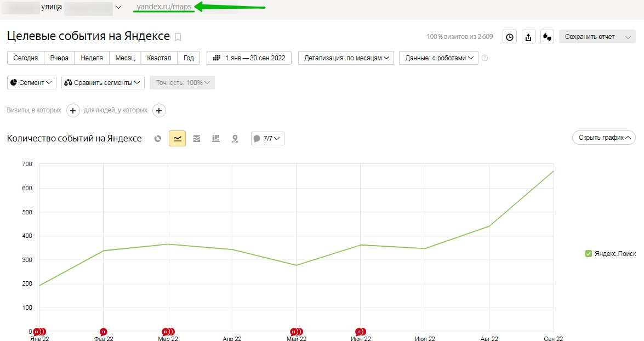Select the Вчера period tab
Screen dimensions: 644x341
pyautogui.click(x=59, y=58)
